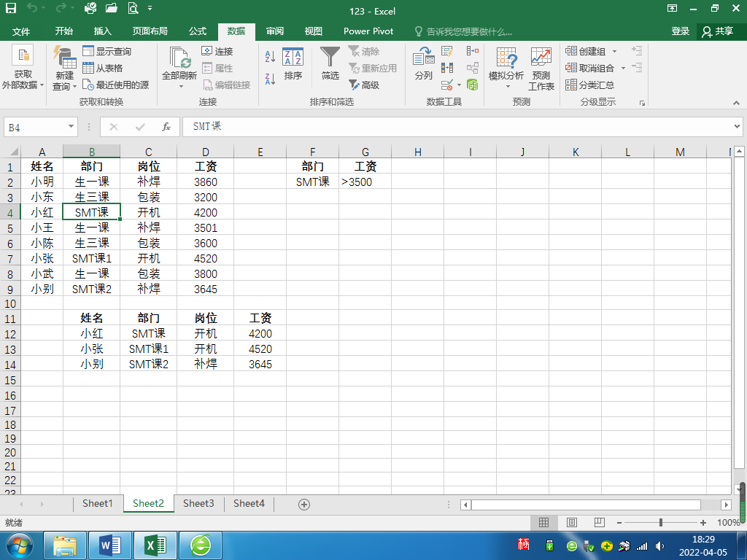The width and height of the screenshot is (747, 560).
Task: Click into the formula bar
Action: (x=457, y=127)
